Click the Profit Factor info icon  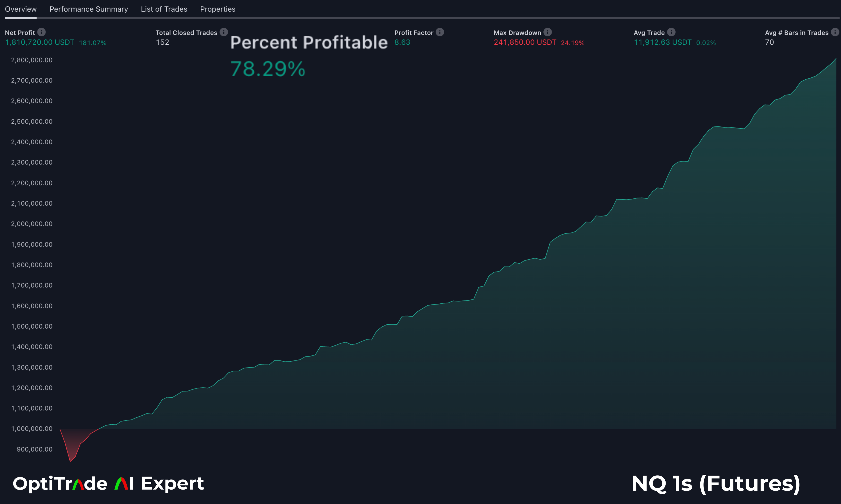pos(440,32)
